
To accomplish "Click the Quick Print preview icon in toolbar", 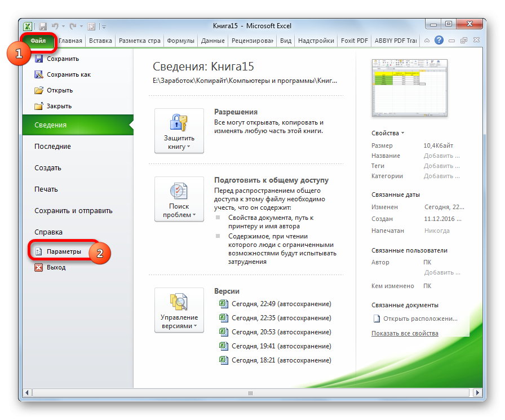I will click(x=91, y=26).
